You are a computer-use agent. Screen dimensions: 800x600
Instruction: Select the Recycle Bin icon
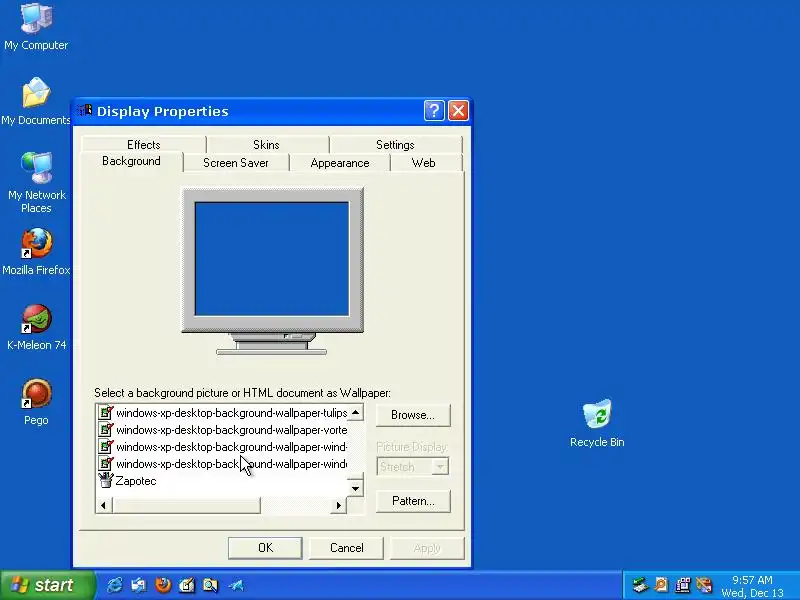pyautogui.click(x=597, y=423)
